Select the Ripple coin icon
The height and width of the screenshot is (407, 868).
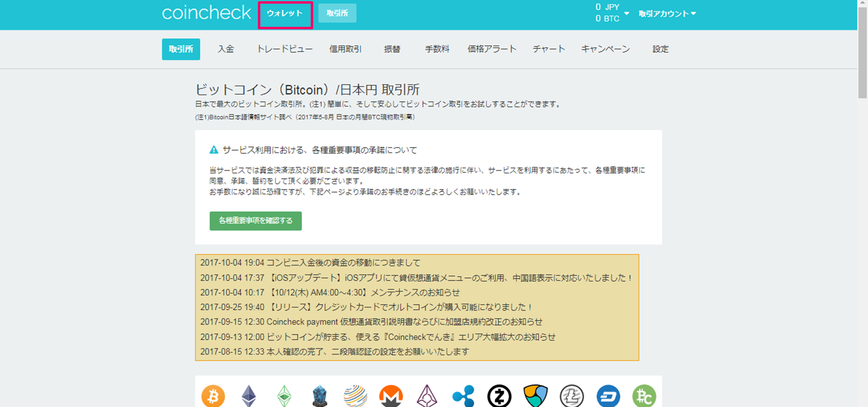[463, 396]
